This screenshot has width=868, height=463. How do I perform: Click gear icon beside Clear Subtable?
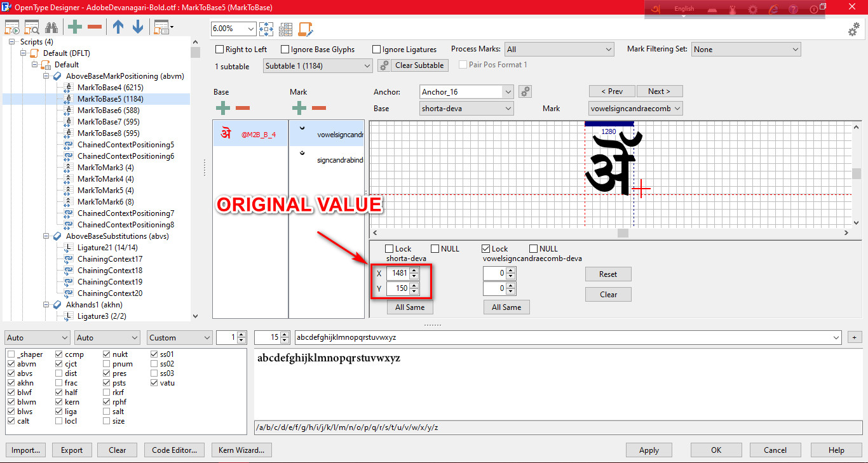pyautogui.click(x=384, y=65)
